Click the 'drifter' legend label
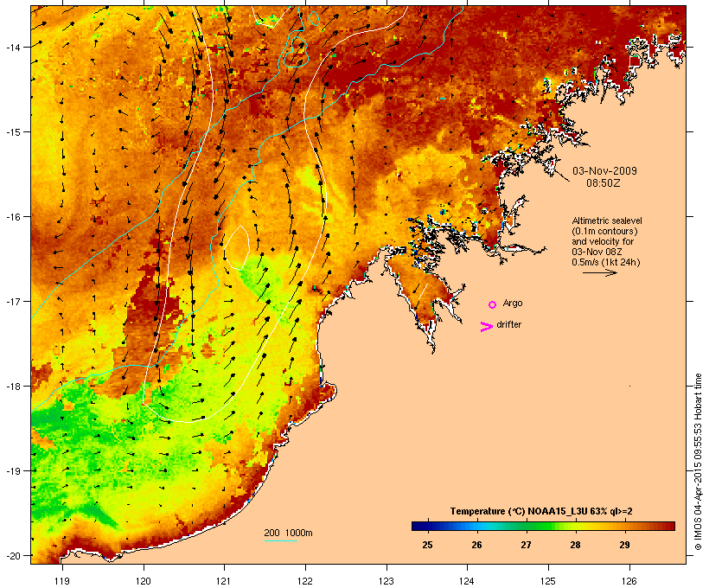The height and width of the screenshot is (588, 709). point(508,324)
